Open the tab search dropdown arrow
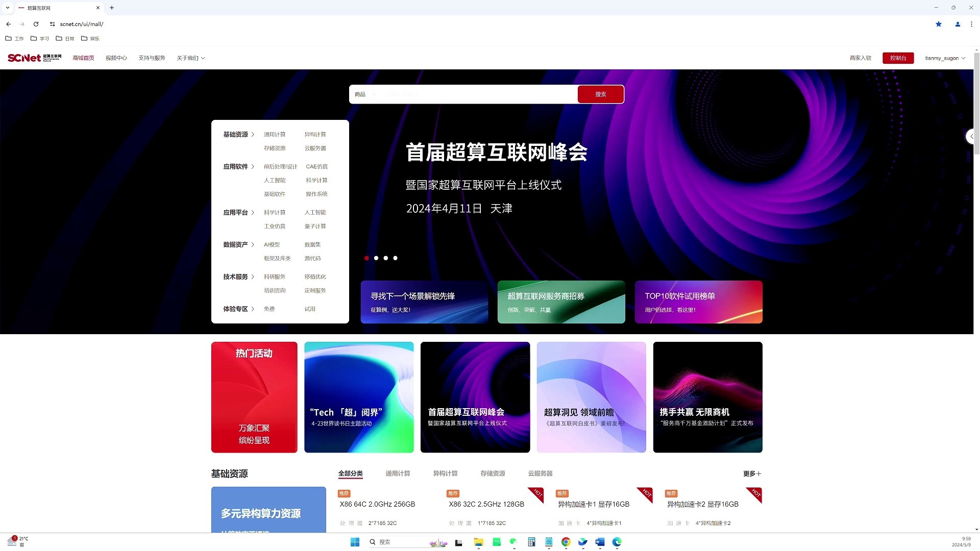 pyautogui.click(x=7, y=8)
